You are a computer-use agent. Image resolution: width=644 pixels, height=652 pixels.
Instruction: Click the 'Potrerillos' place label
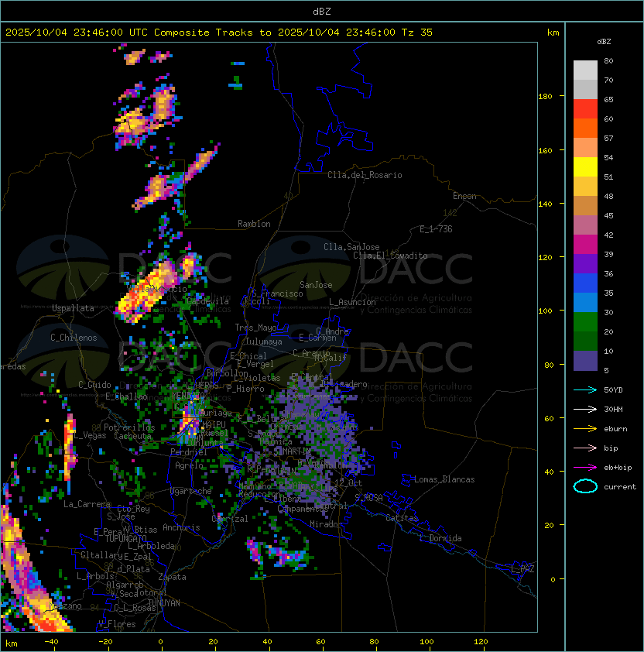coord(129,427)
